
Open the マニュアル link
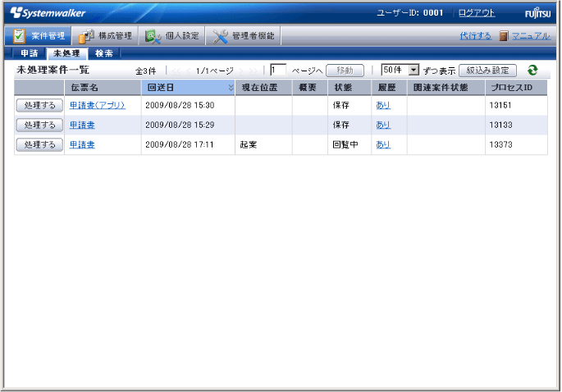point(531,36)
